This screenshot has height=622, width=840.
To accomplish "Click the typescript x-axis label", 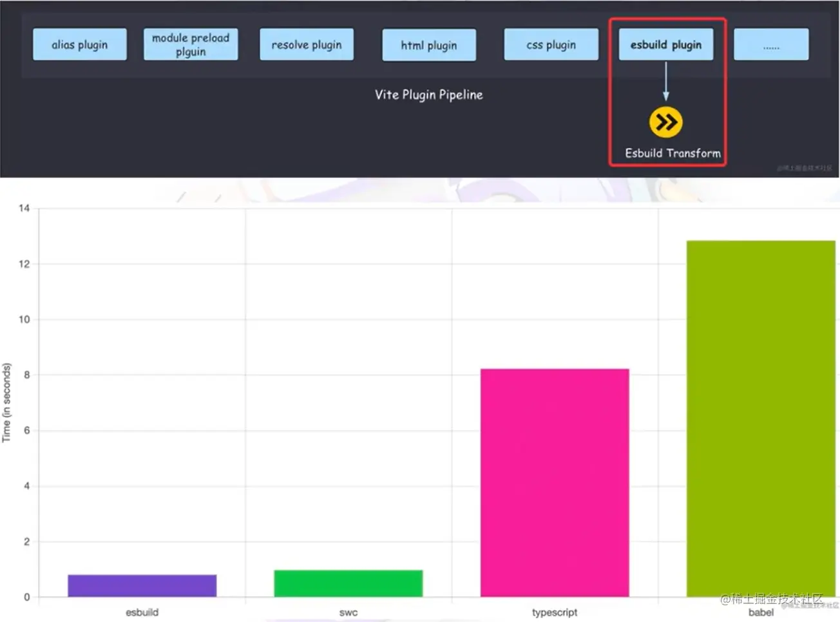I will tap(555, 612).
